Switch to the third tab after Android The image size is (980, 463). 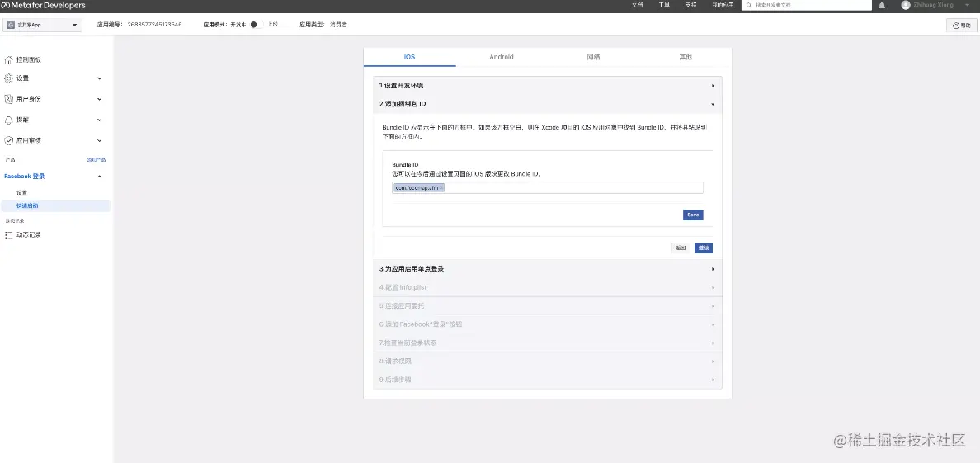click(x=593, y=57)
